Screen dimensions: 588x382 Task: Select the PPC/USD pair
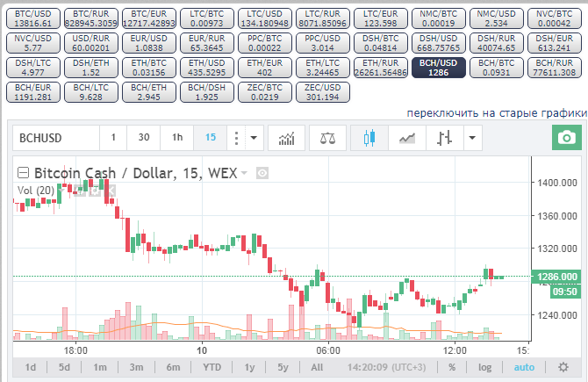(322, 43)
